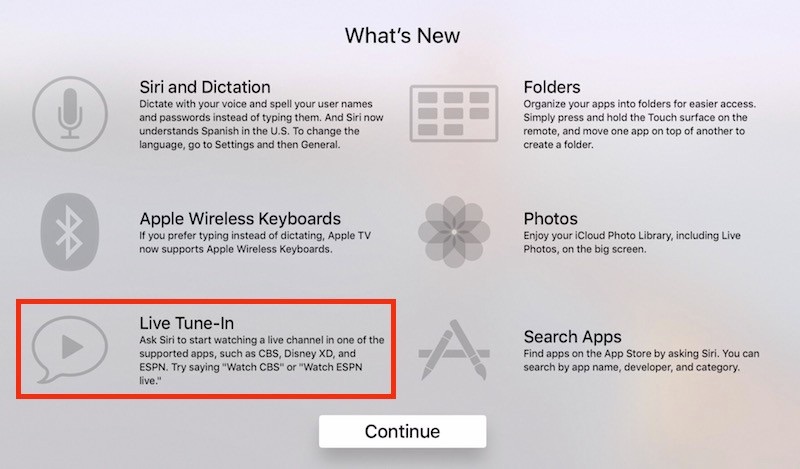Select the Bluetooth keyboard icon
This screenshot has height=469, width=800.
69,232
